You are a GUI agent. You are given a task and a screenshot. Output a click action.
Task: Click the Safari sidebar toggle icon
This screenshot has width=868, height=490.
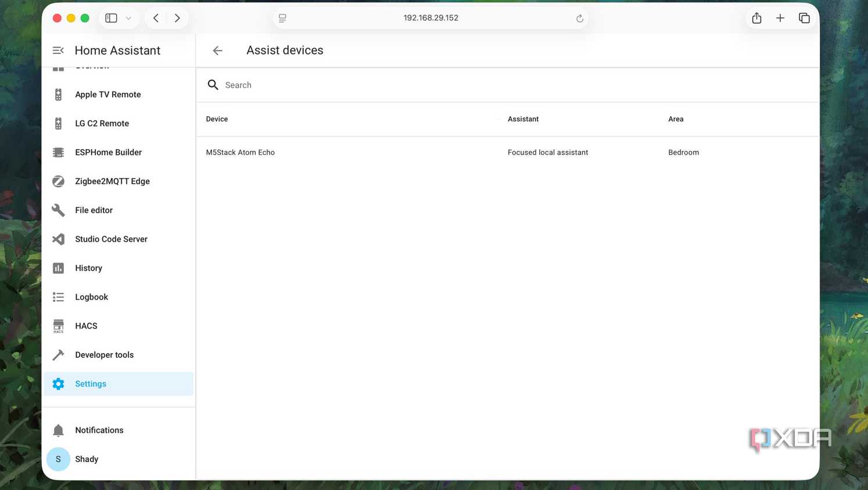click(x=111, y=18)
